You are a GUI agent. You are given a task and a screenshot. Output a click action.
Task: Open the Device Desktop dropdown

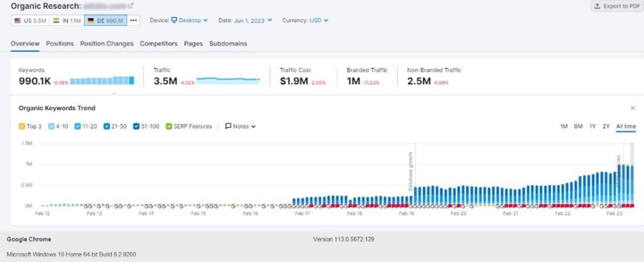pos(189,20)
